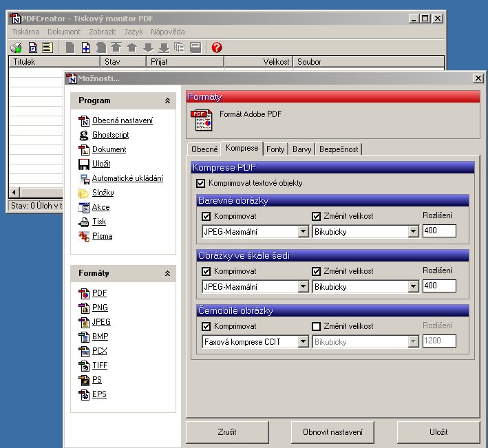
Task: Click left scroll arrow in PDFCreator list
Action: (14, 192)
